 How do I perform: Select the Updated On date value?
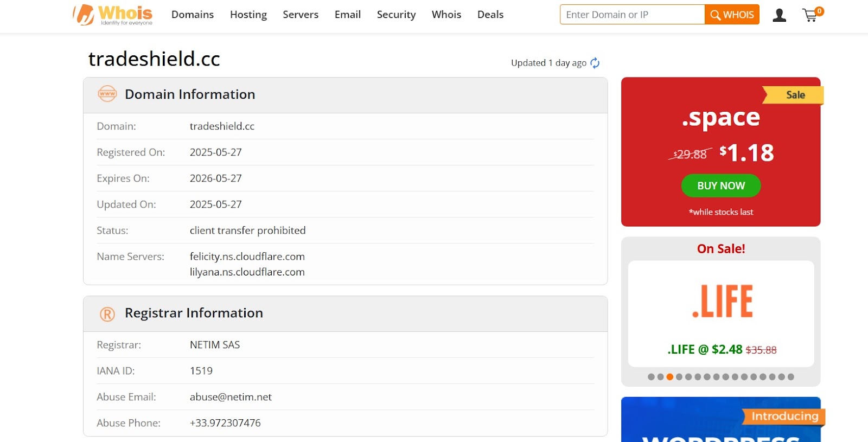pyautogui.click(x=216, y=204)
